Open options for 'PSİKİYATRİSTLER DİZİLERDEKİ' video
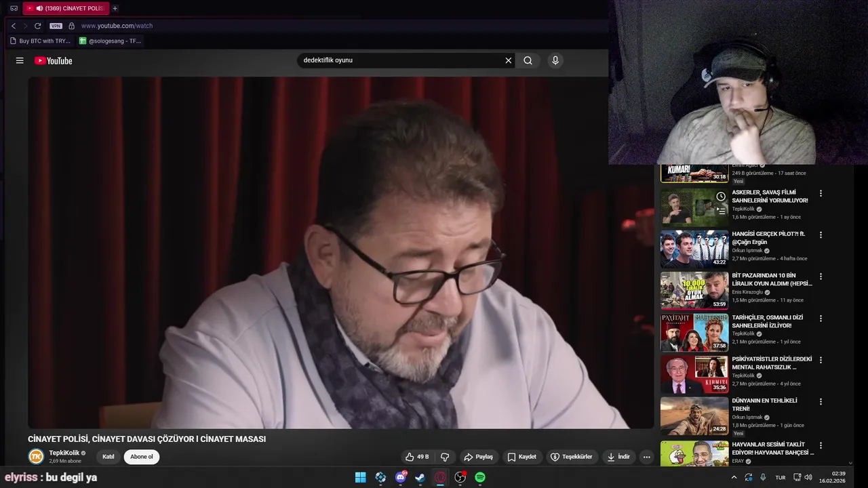Screen dimensions: 868x488 pyautogui.click(x=821, y=360)
